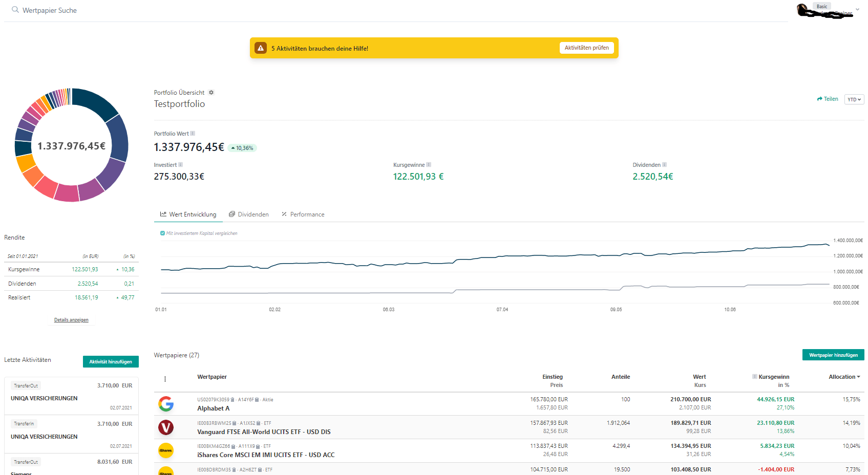Click the Realisiert row value 18.561,19

pyautogui.click(x=87, y=297)
